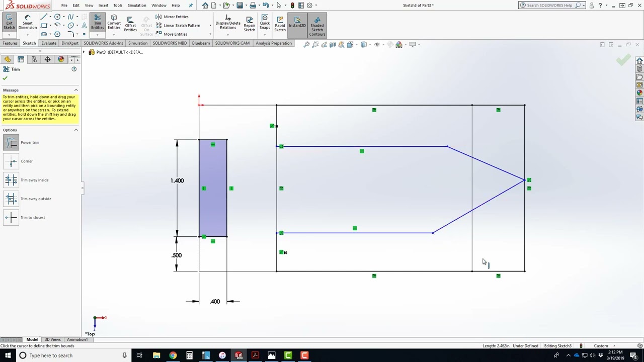Pick the sketch Text tool
The width and height of the screenshot is (644, 362).
[84, 26]
